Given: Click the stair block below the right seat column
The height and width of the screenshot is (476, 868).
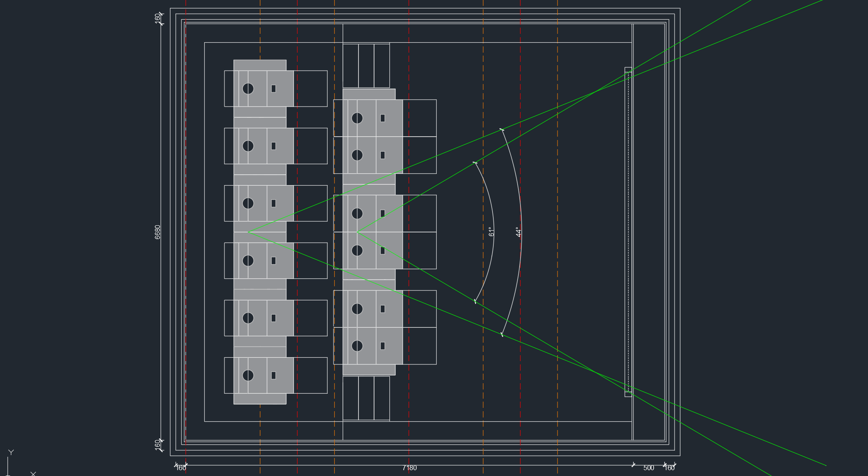Looking at the screenshot, I should [366, 398].
